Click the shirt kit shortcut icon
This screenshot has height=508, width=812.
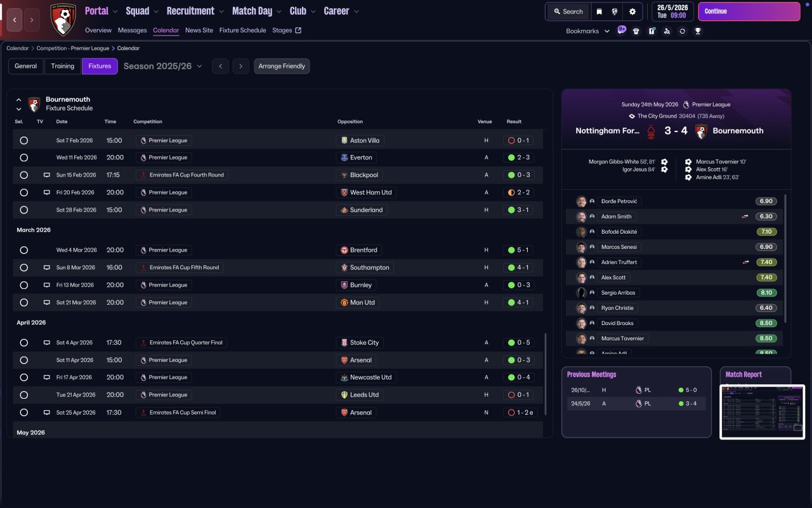click(x=636, y=31)
